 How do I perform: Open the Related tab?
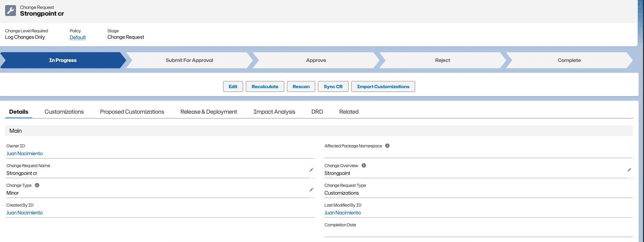coord(349,112)
